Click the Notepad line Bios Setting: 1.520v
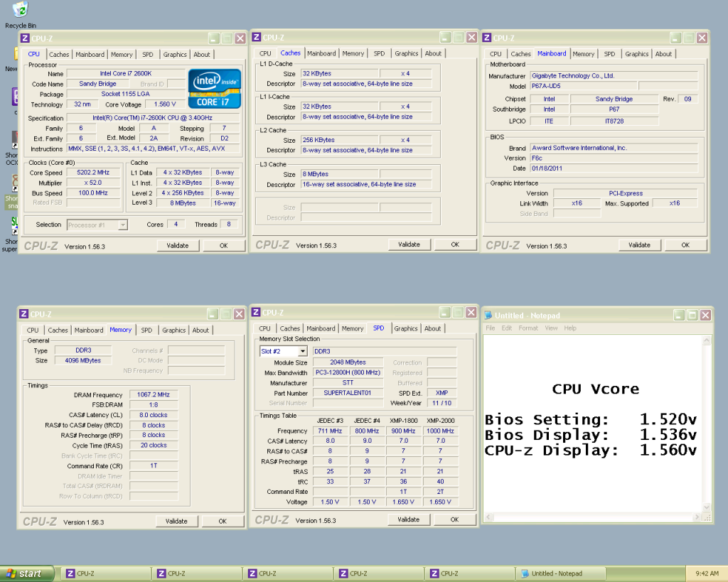Image resolution: width=728 pixels, height=582 pixels. pos(591,419)
